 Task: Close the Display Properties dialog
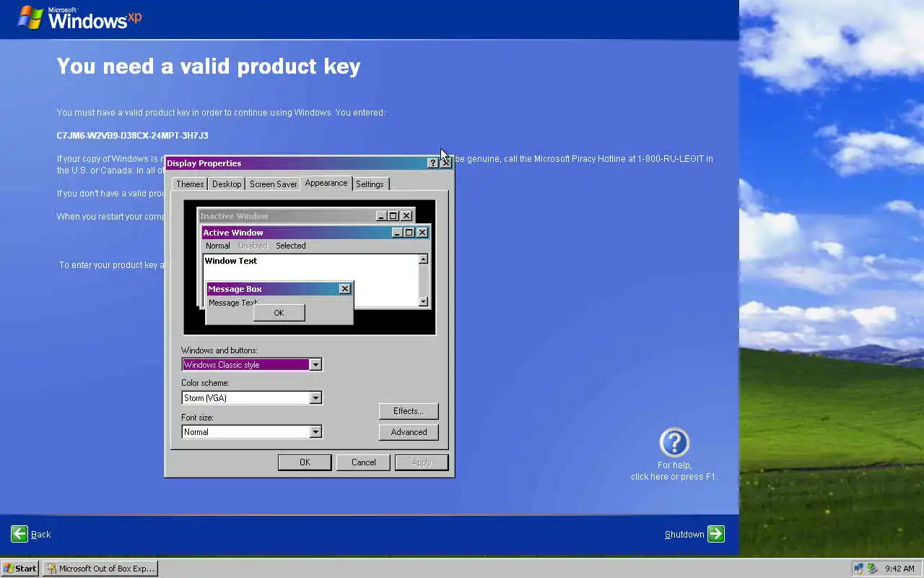tap(445, 163)
